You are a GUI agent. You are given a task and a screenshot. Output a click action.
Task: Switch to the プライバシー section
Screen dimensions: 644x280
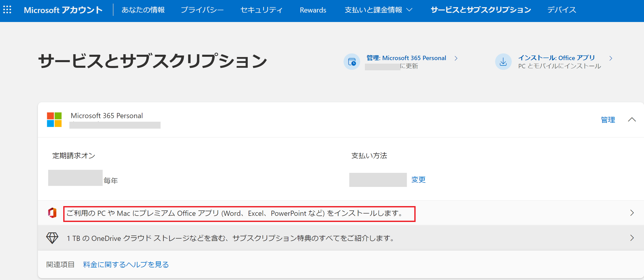203,10
